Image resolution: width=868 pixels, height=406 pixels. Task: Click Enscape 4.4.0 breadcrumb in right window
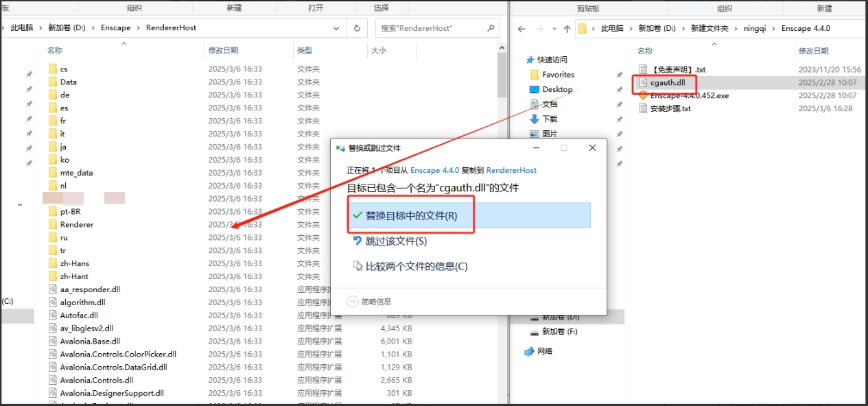coord(806,28)
